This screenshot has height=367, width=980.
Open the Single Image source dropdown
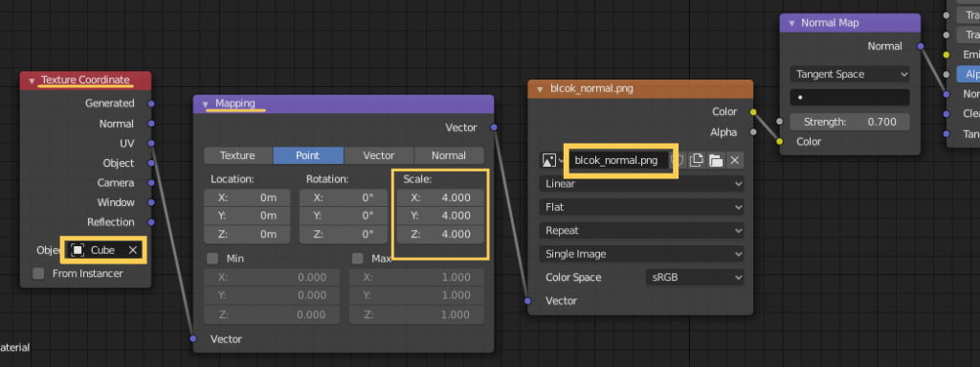point(641,254)
